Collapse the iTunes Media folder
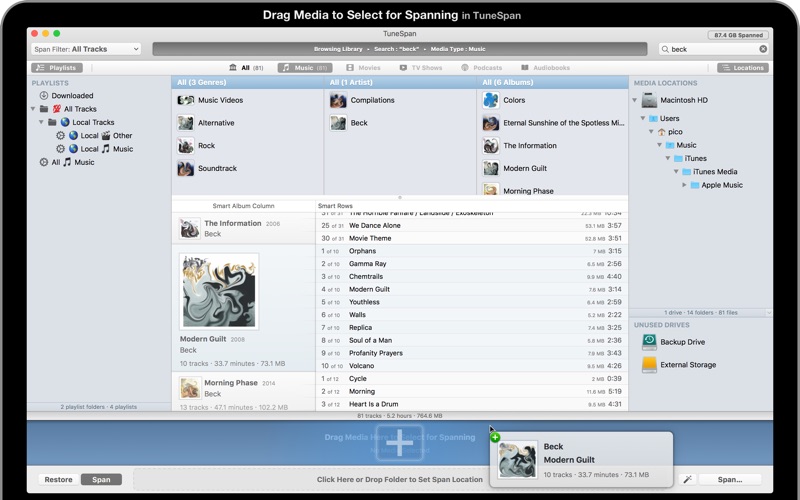 (x=676, y=171)
